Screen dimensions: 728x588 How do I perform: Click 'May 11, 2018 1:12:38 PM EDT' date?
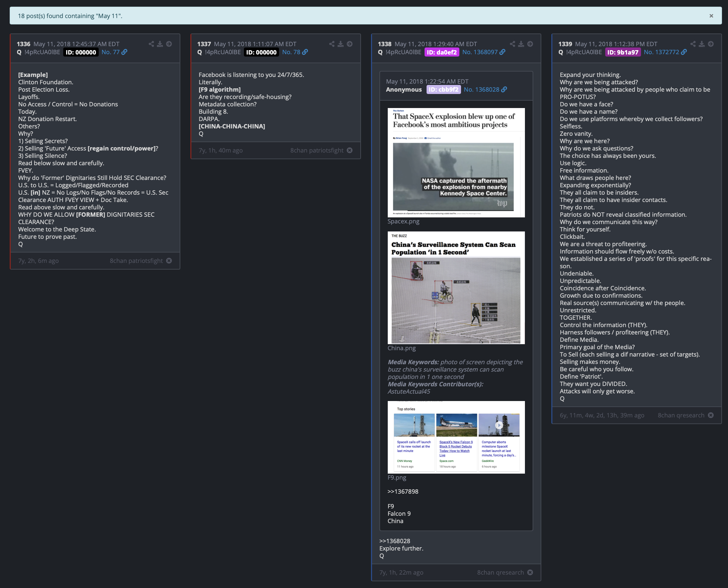point(616,44)
